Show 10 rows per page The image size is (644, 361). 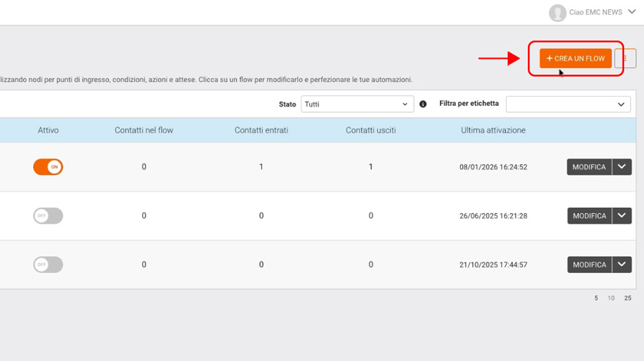611,298
